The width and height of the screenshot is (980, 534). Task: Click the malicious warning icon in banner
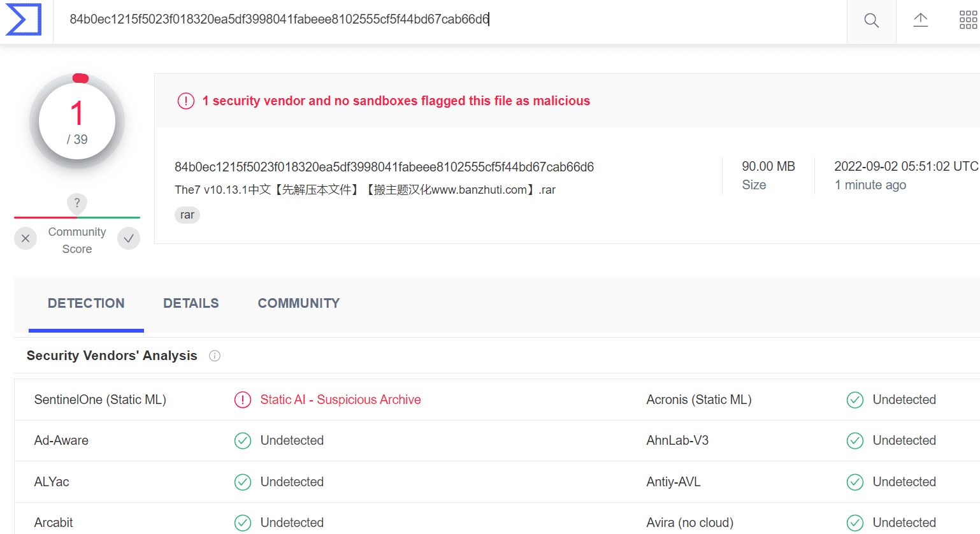[x=186, y=101]
